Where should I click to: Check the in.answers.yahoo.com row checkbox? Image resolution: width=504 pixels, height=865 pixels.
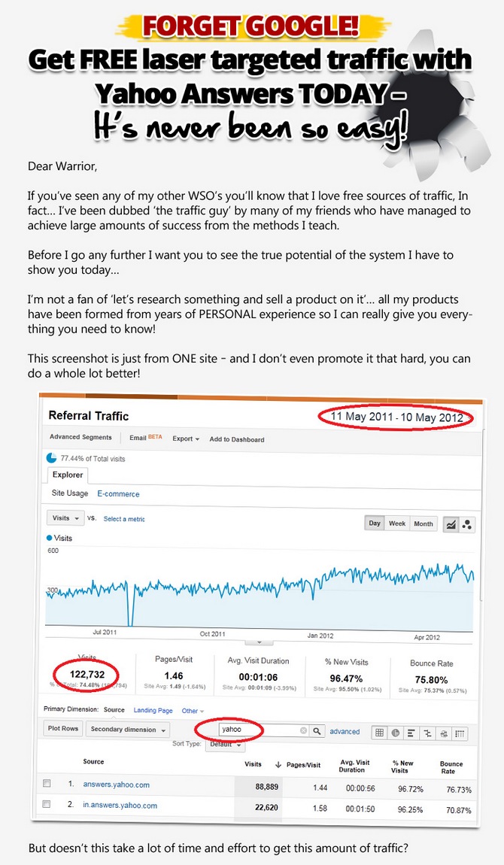pyautogui.click(x=47, y=804)
